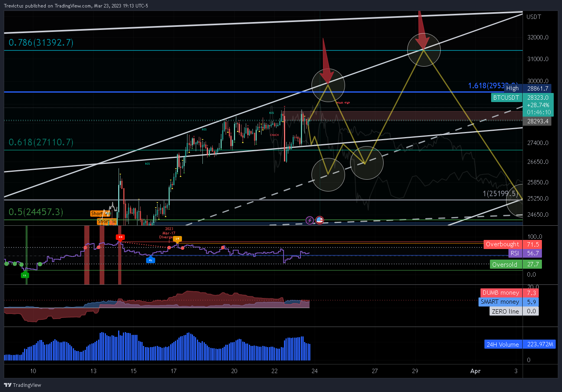Screen dimensions: 562x392
Task: Select the blue HL marker on RSI
Action: (x=150, y=260)
